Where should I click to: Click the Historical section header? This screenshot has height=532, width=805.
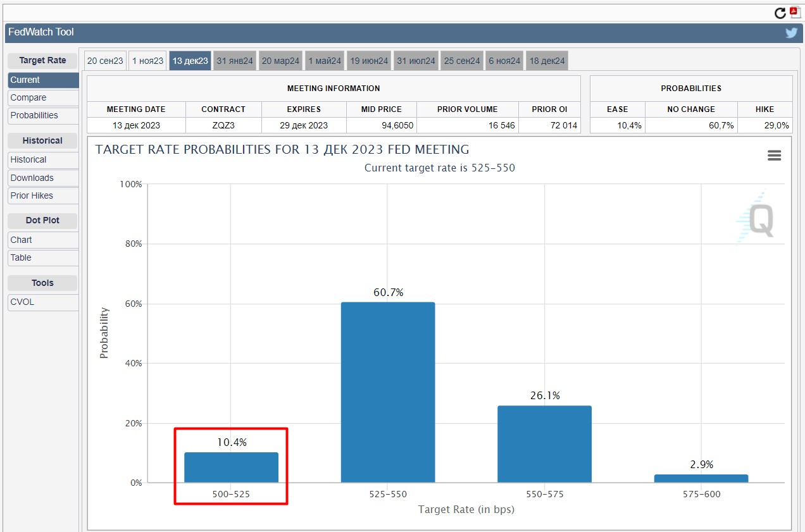click(42, 140)
